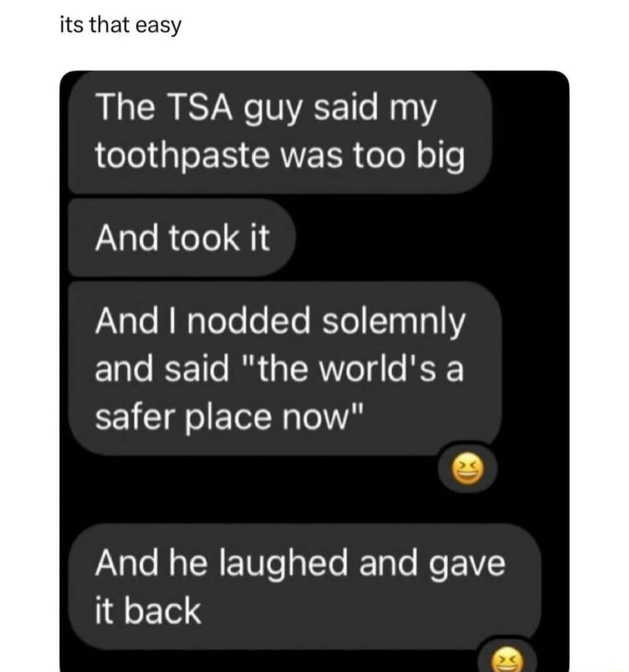Select the "And he laughed and gave" bubble
The image size is (629, 672).
(304, 587)
